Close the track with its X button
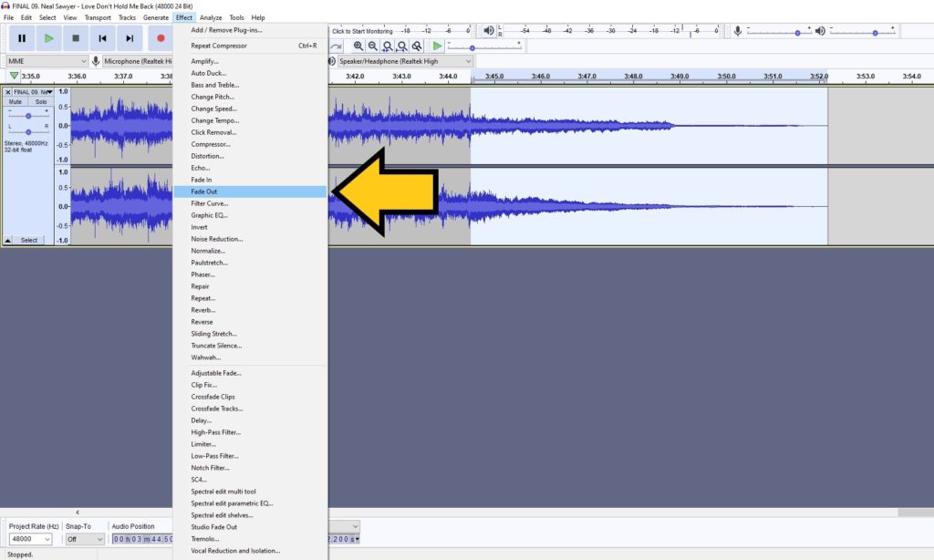The height and width of the screenshot is (560, 934). coord(7,92)
